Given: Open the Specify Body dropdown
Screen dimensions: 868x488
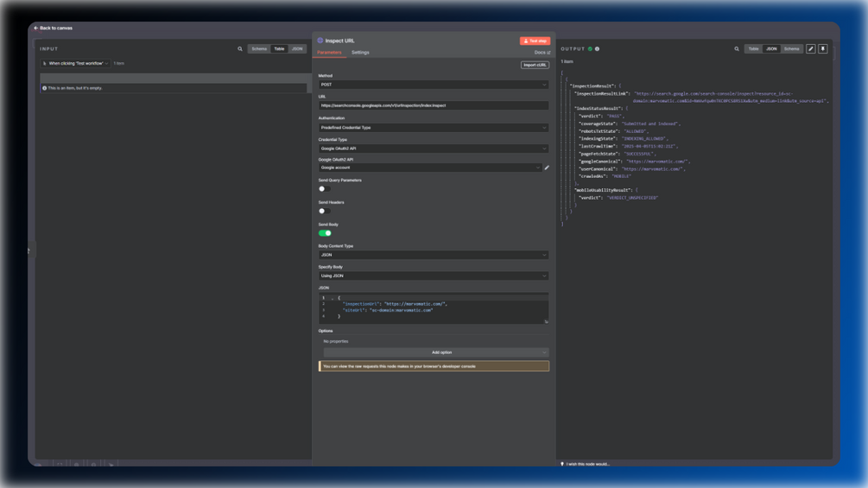Looking at the screenshot, I should pyautogui.click(x=434, y=276).
